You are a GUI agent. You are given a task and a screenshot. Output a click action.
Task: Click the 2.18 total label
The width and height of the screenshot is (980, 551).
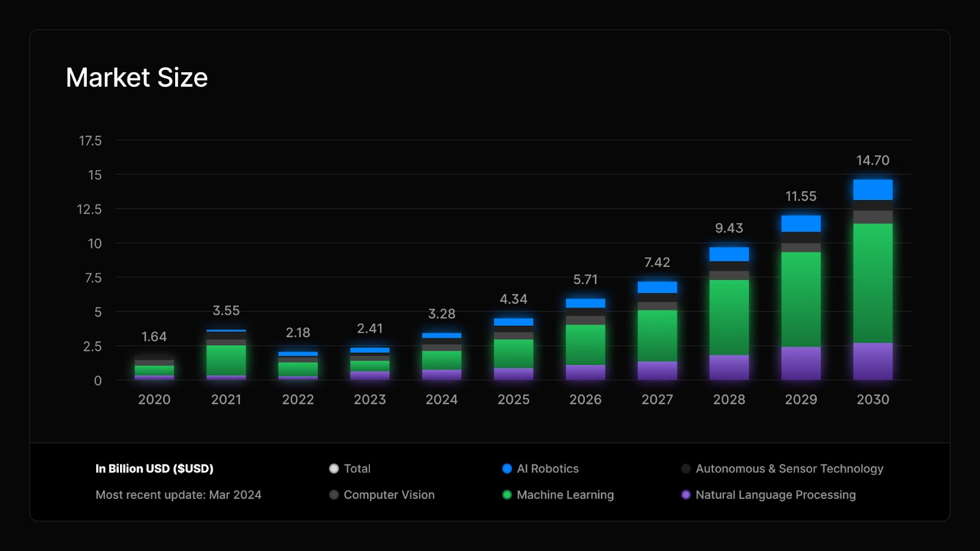[298, 333]
